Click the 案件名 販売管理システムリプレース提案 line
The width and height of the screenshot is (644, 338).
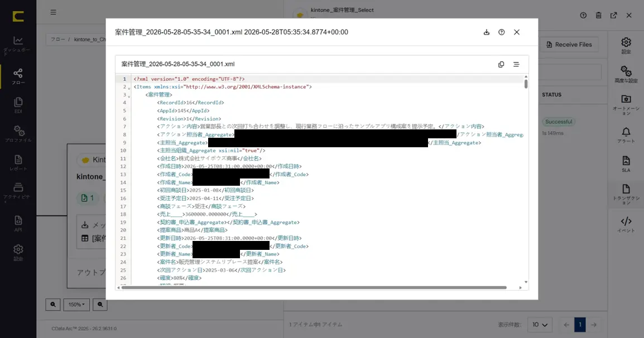pyautogui.click(x=219, y=262)
